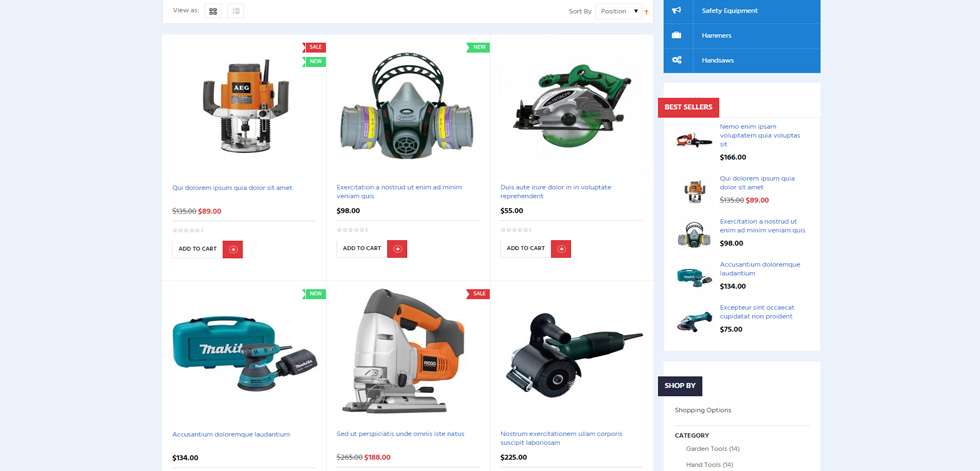Open best seller angle grinder thumbnail
980x471 pixels.
[x=694, y=321]
